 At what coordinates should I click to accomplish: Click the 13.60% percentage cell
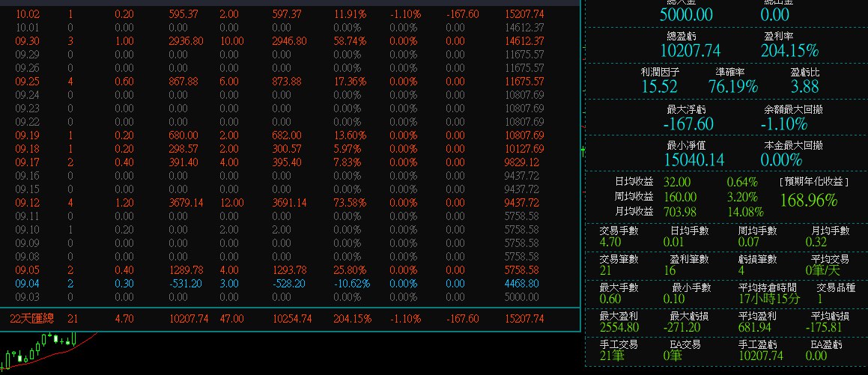point(350,135)
